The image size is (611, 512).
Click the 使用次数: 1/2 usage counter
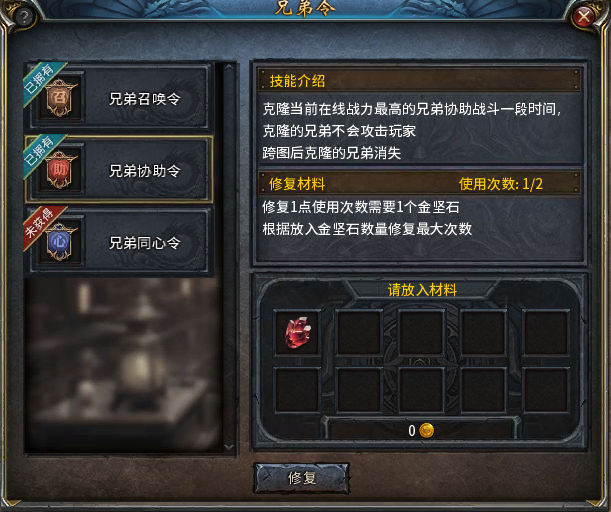coord(501,184)
